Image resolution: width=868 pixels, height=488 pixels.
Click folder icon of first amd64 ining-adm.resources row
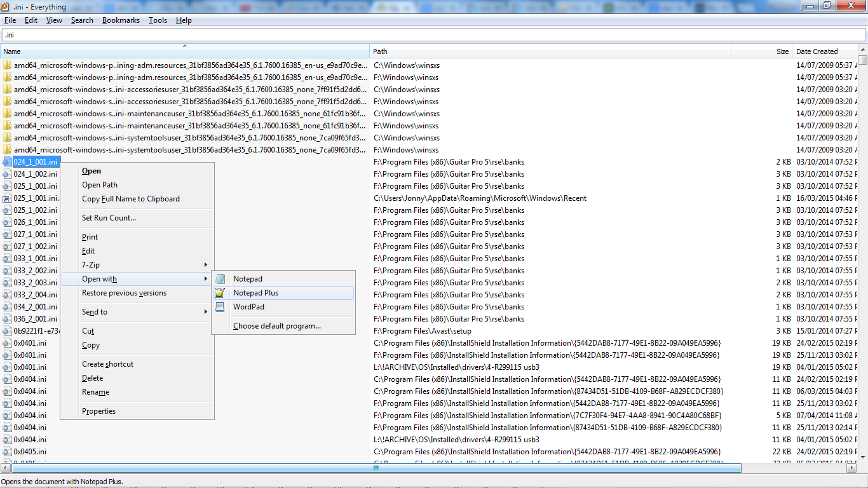7,65
